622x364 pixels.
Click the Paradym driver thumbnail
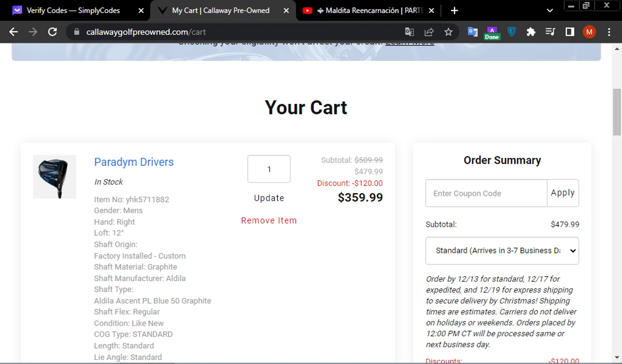point(54,177)
